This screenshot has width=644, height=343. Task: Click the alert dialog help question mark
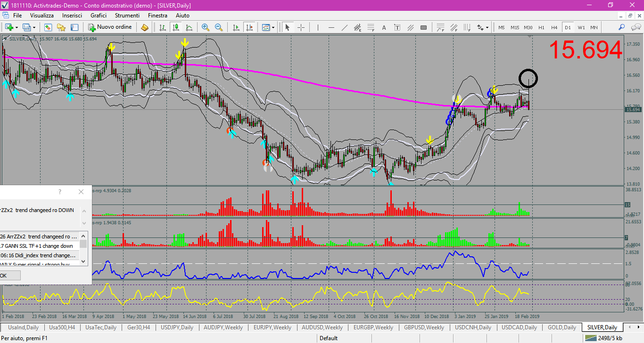coord(60,192)
